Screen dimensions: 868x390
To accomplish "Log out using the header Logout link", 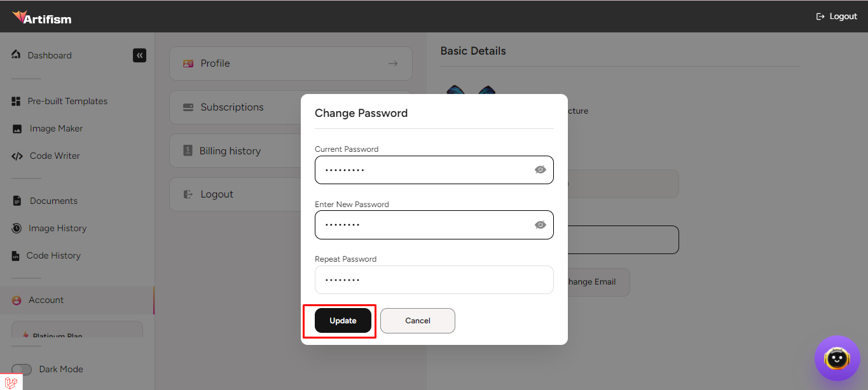I will (836, 17).
